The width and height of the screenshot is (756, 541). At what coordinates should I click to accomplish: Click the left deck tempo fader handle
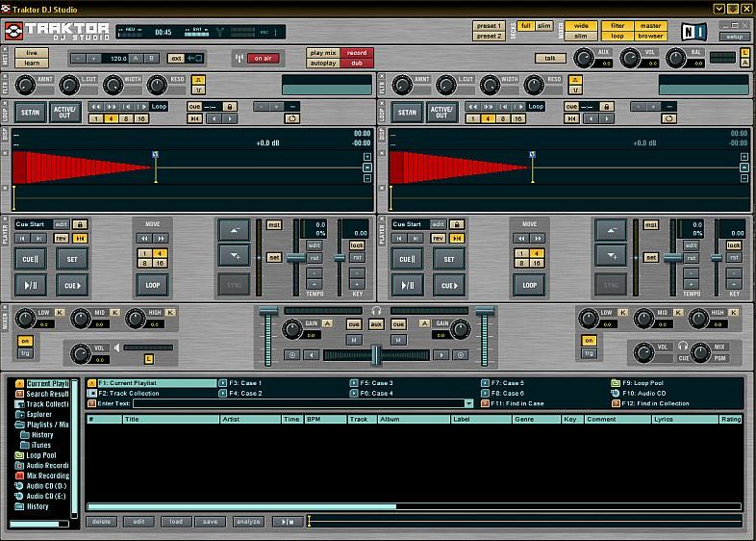click(295, 258)
